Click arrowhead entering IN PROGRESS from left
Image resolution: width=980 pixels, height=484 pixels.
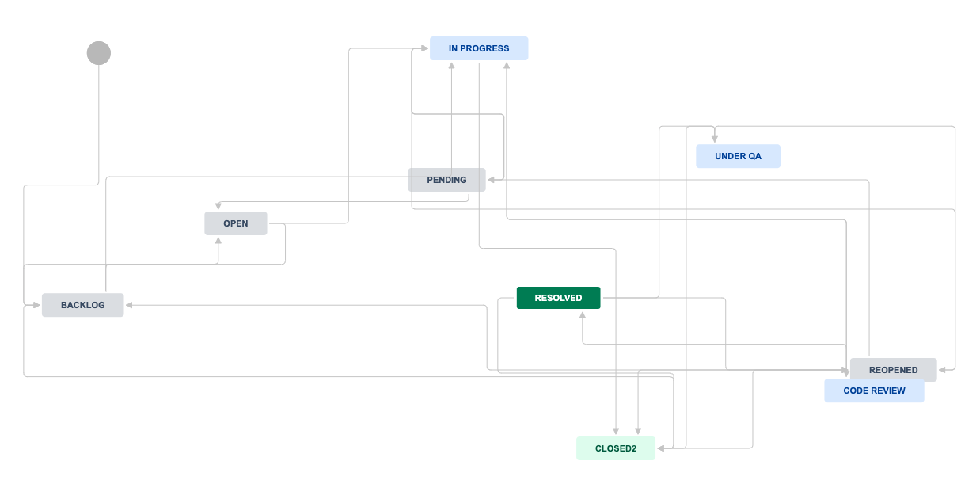click(424, 48)
